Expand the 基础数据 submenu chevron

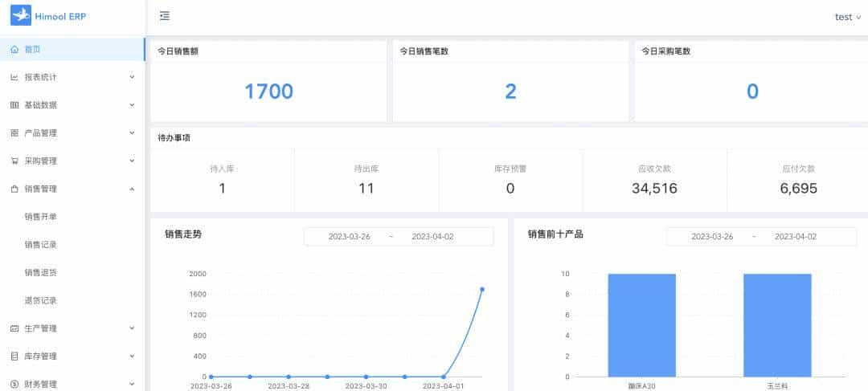click(132, 105)
